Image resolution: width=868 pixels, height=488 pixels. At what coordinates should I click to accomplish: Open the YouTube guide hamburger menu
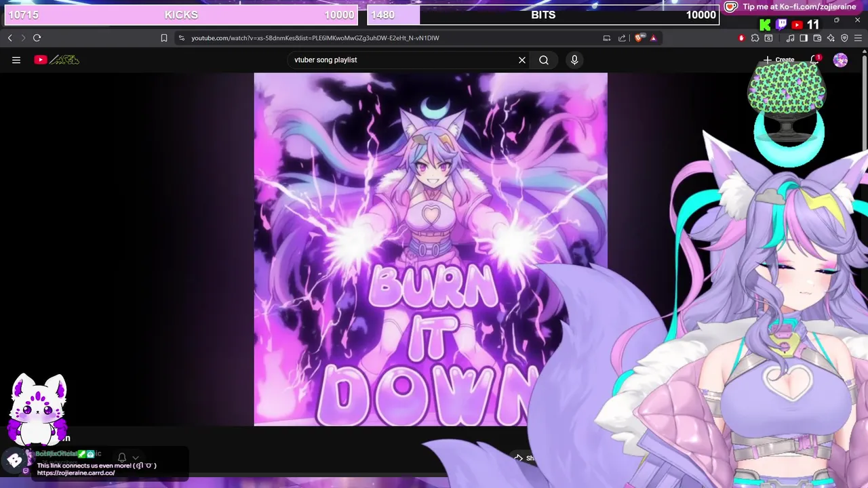tap(16, 60)
